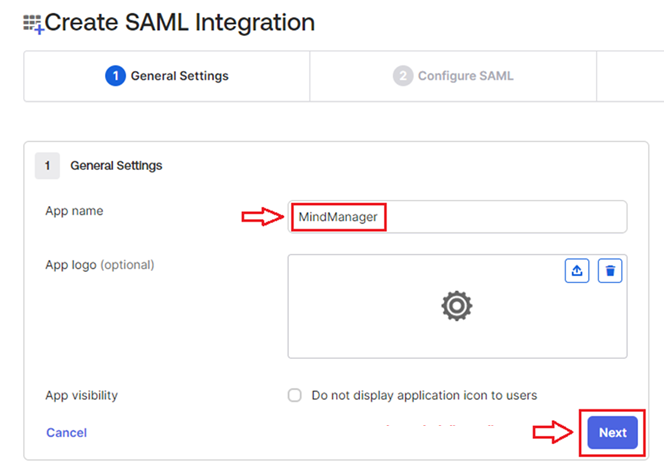Image resolution: width=664 pixels, height=470 pixels.
Task: Click the trash icon to delete logo
Action: pyautogui.click(x=610, y=271)
